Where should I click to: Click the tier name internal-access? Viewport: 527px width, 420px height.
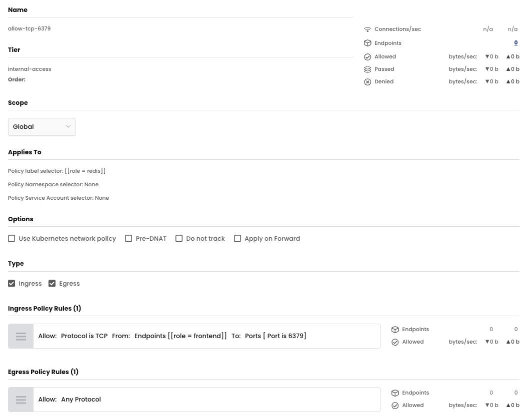tap(29, 69)
